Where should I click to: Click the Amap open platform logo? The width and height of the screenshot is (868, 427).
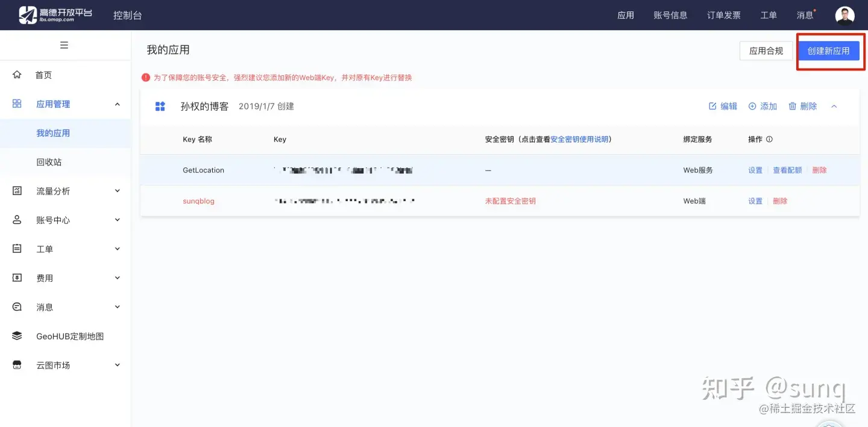point(55,15)
